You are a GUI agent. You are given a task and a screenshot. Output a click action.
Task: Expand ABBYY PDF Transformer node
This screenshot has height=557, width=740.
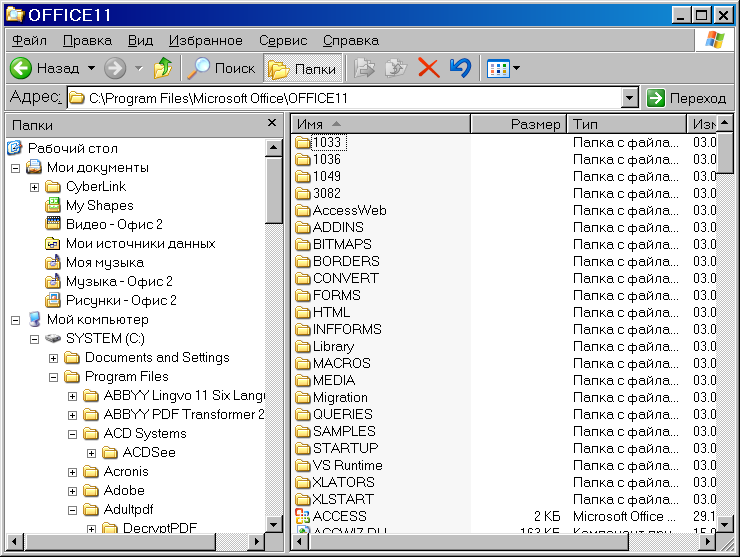click(72, 415)
